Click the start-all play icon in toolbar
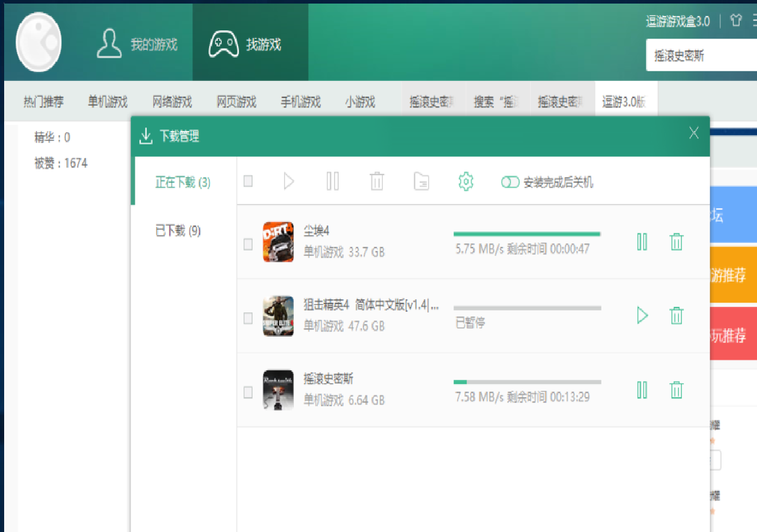 (x=289, y=181)
